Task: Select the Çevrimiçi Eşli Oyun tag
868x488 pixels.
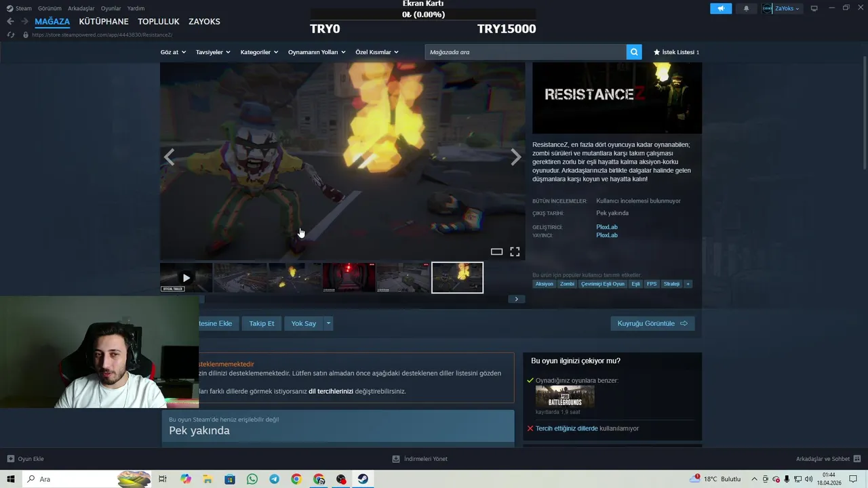Action: [x=603, y=284]
